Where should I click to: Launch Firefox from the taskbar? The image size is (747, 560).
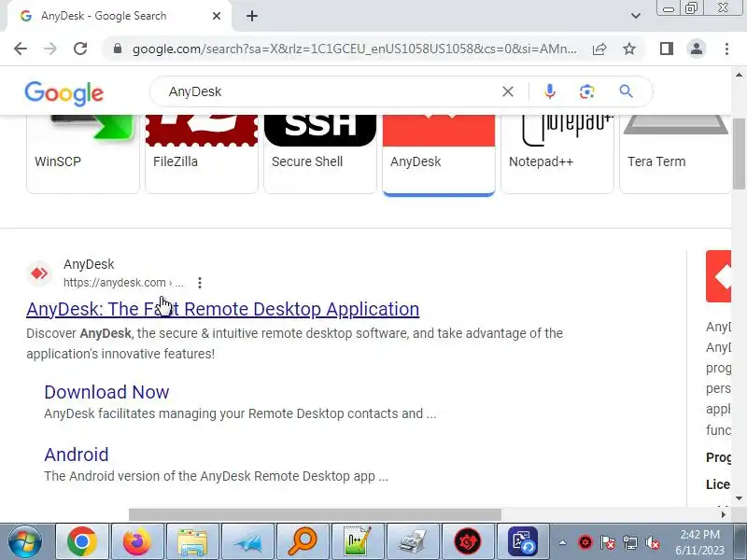coord(137,541)
